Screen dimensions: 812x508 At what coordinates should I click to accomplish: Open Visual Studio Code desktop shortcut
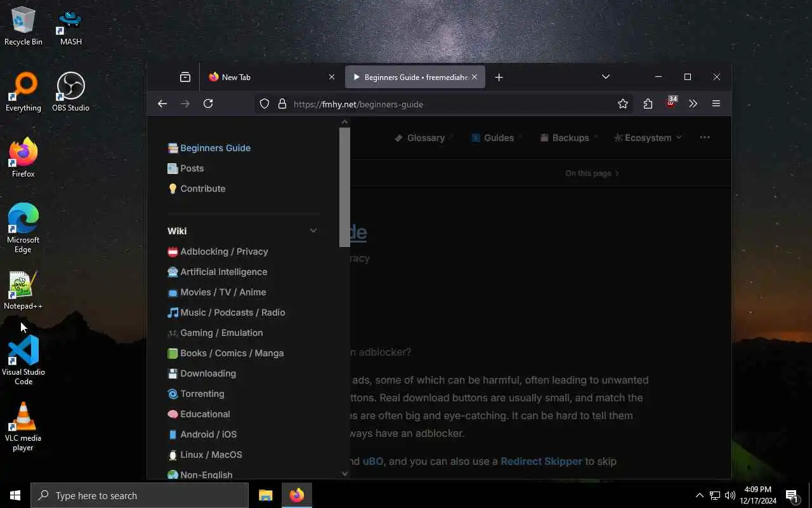[x=23, y=361]
